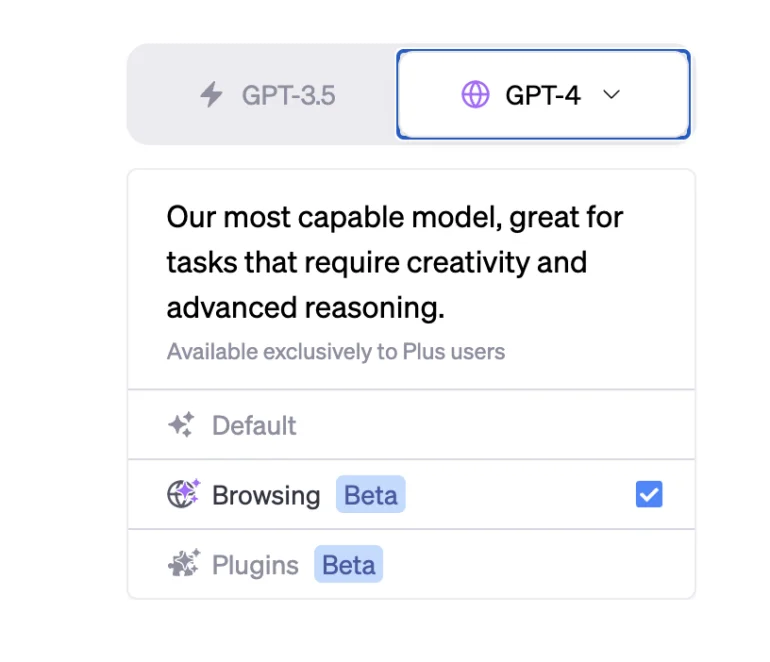The image size is (770, 662).
Task: Click the Beta badge next to Browsing
Action: pos(370,495)
